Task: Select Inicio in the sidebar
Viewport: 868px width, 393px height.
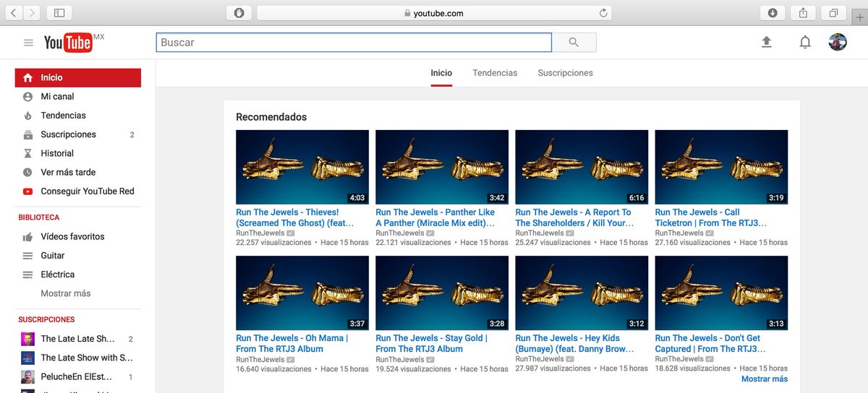Action: tap(78, 77)
